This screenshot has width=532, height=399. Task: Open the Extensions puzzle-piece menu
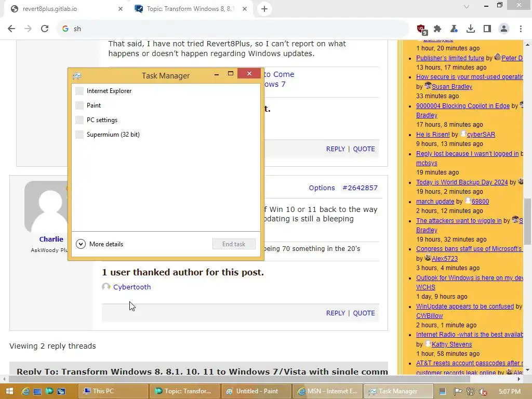(x=437, y=29)
